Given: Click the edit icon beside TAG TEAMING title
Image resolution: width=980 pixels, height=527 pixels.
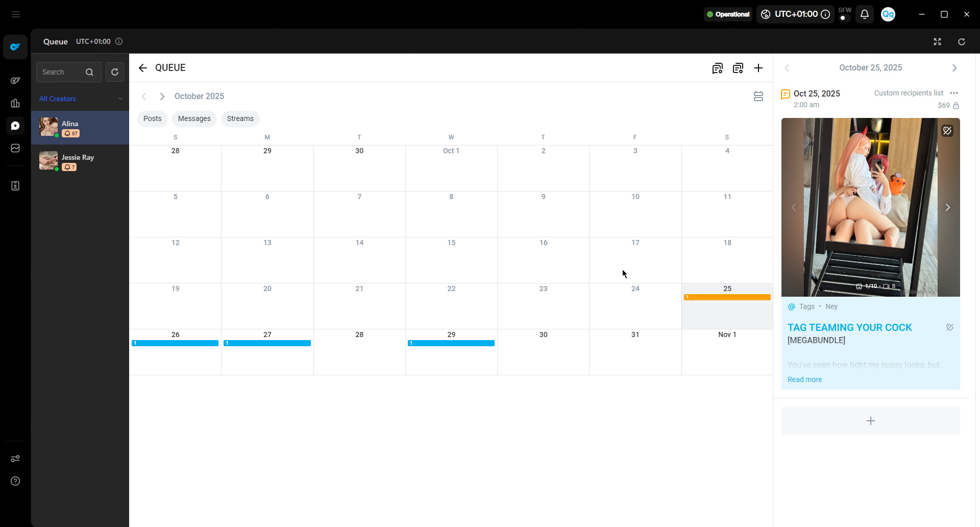Looking at the screenshot, I should (x=949, y=327).
